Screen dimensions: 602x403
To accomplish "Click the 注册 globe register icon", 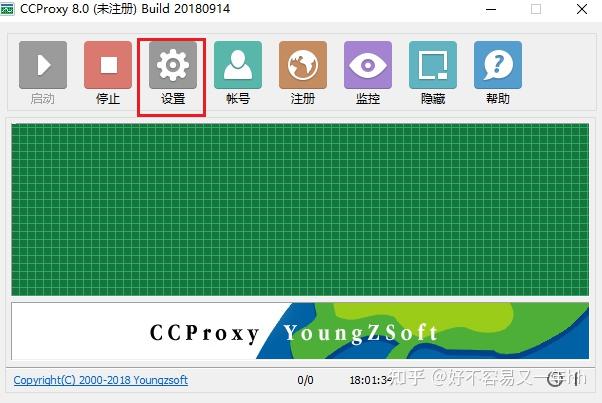I will point(303,65).
